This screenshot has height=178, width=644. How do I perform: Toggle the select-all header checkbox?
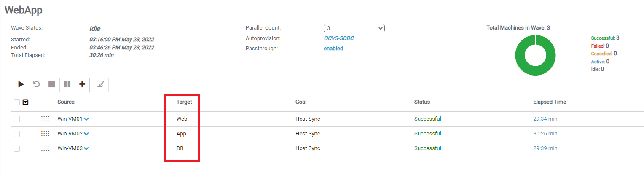[17, 102]
